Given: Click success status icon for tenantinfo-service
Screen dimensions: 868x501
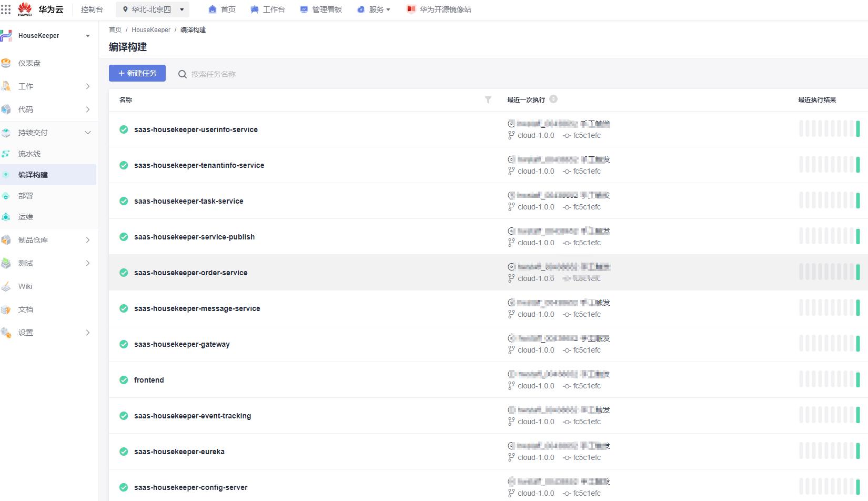Looking at the screenshot, I should [x=124, y=165].
